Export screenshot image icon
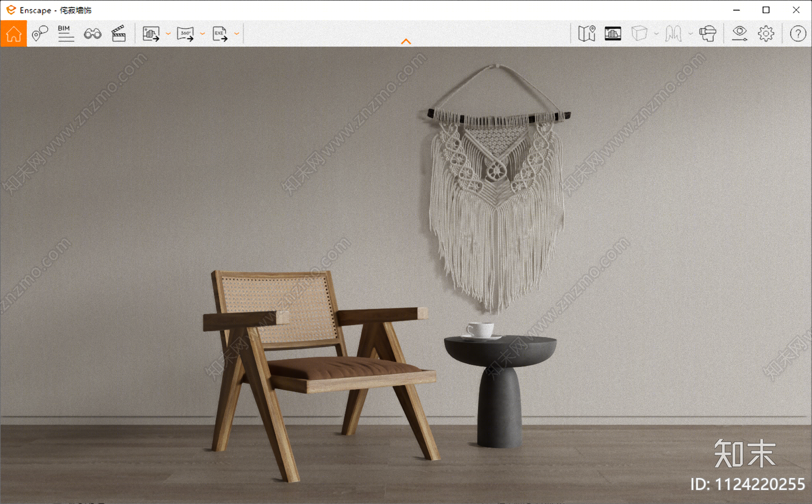812x504 pixels. (151, 34)
